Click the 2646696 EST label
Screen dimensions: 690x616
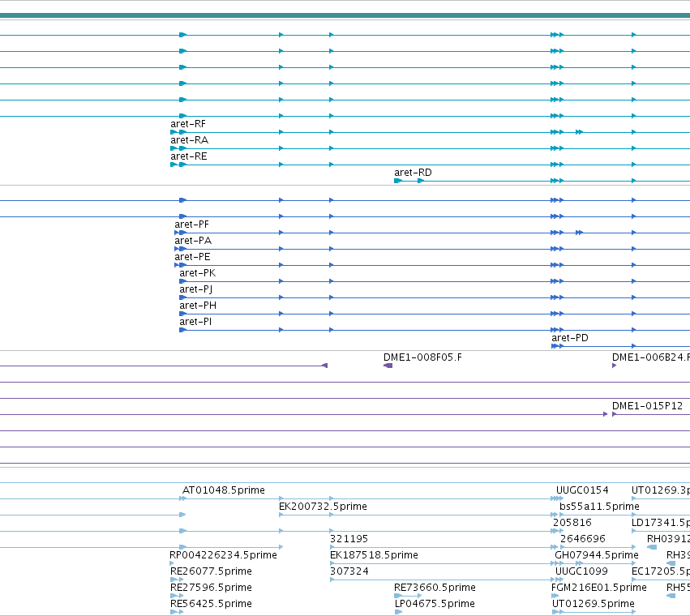coord(583,539)
